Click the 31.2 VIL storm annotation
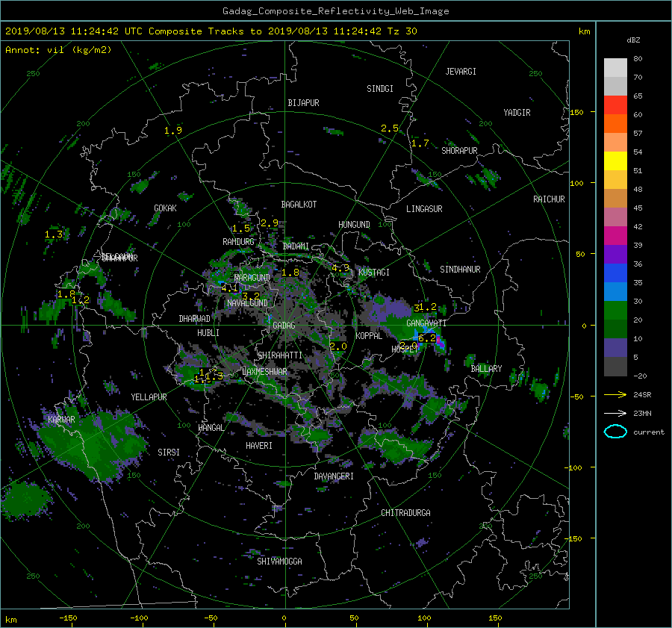The height and width of the screenshot is (628, 672). pyautogui.click(x=425, y=308)
